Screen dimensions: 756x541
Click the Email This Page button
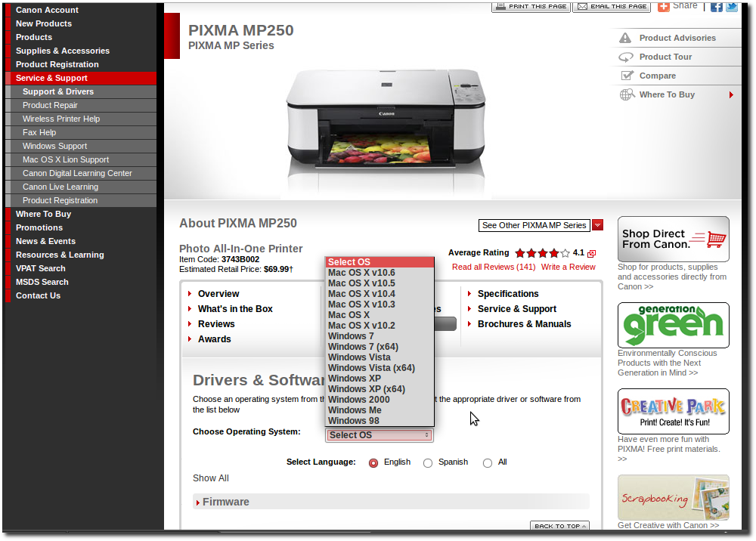[x=612, y=7]
